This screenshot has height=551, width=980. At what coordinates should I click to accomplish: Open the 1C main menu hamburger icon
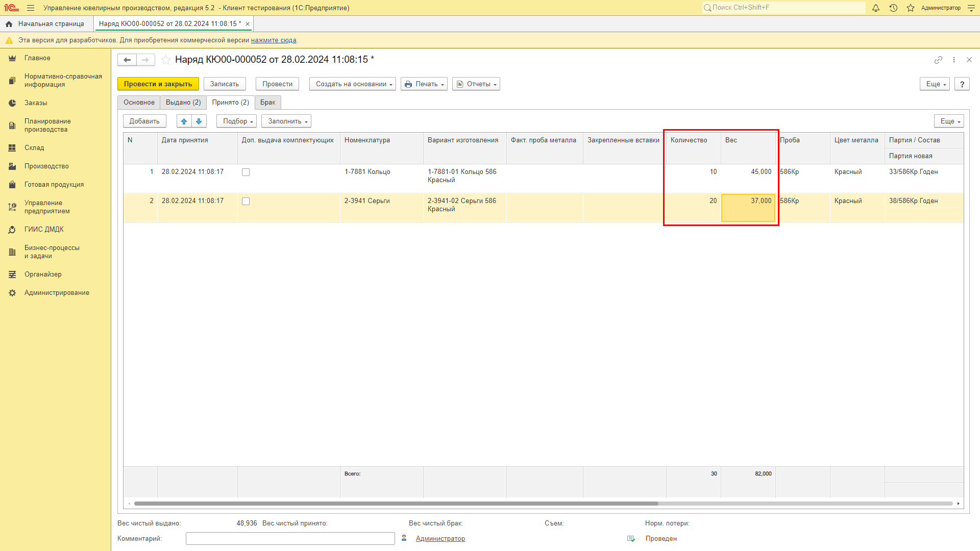tap(31, 8)
